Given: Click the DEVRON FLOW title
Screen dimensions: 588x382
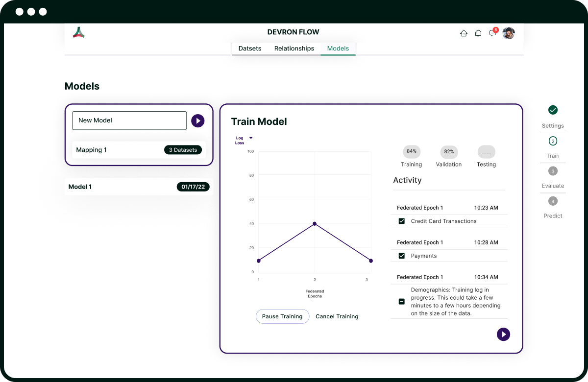Looking at the screenshot, I should pos(293,32).
